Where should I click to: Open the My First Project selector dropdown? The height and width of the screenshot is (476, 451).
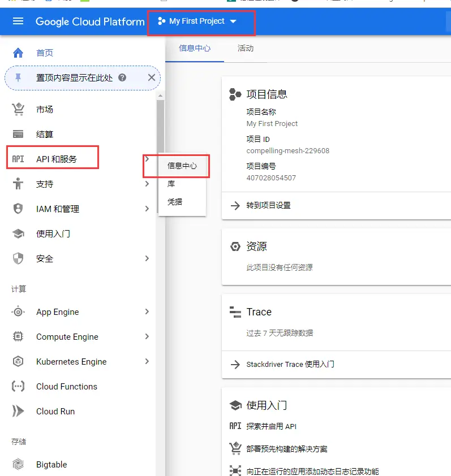pyautogui.click(x=197, y=21)
